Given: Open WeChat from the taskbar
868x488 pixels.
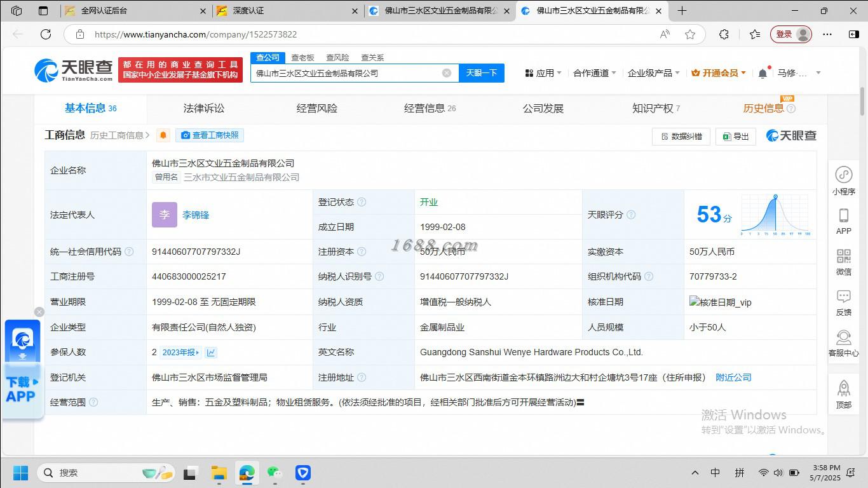Looking at the screenshot, I should tap(275, 473).
